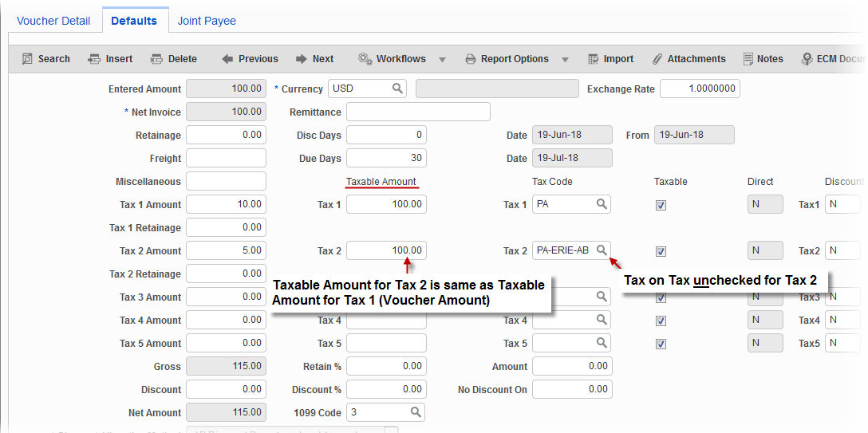Toggle Taxable checkbox for Tax 1
868x433 pixels.
661,205
